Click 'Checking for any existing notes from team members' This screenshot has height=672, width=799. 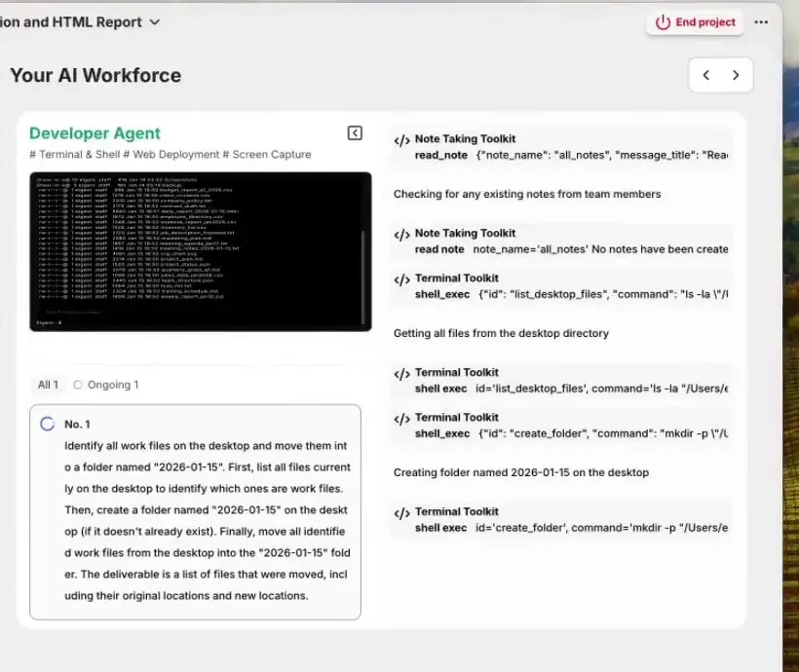coord(527,194)
